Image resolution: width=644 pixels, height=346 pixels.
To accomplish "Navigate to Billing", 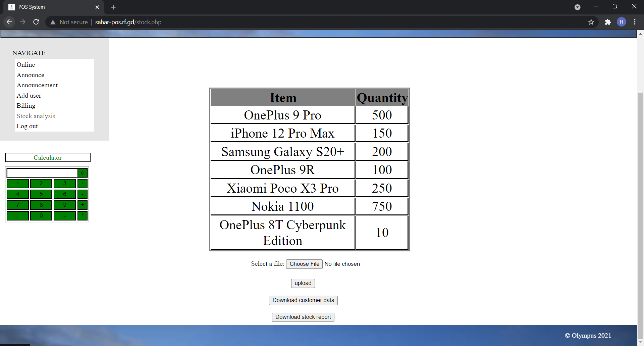I will tap(26, 106).
